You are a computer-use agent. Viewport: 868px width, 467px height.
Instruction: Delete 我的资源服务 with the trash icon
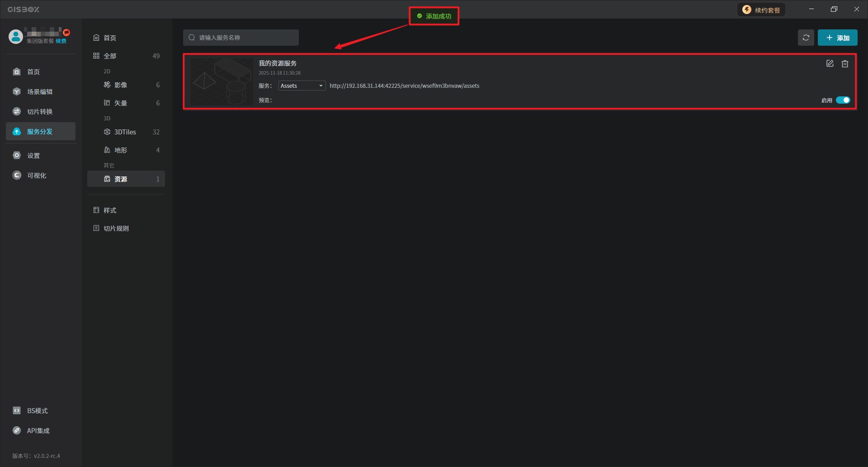click(x=844, y=64)
